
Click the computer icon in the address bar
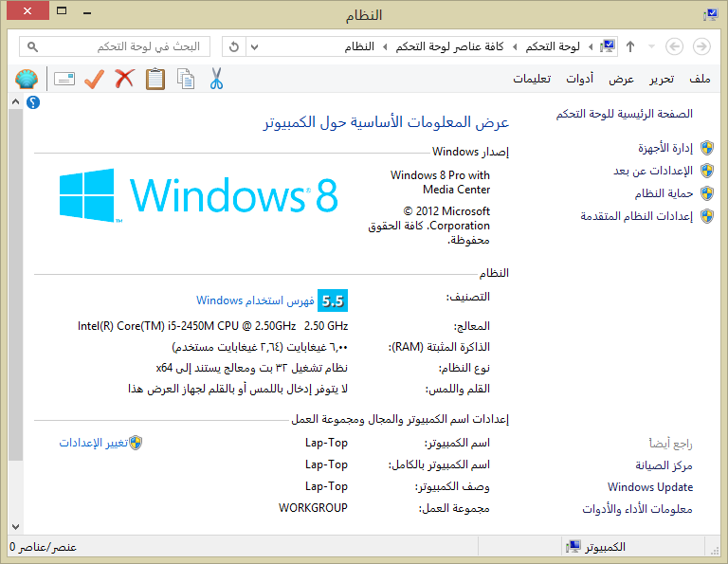[608, 46]
